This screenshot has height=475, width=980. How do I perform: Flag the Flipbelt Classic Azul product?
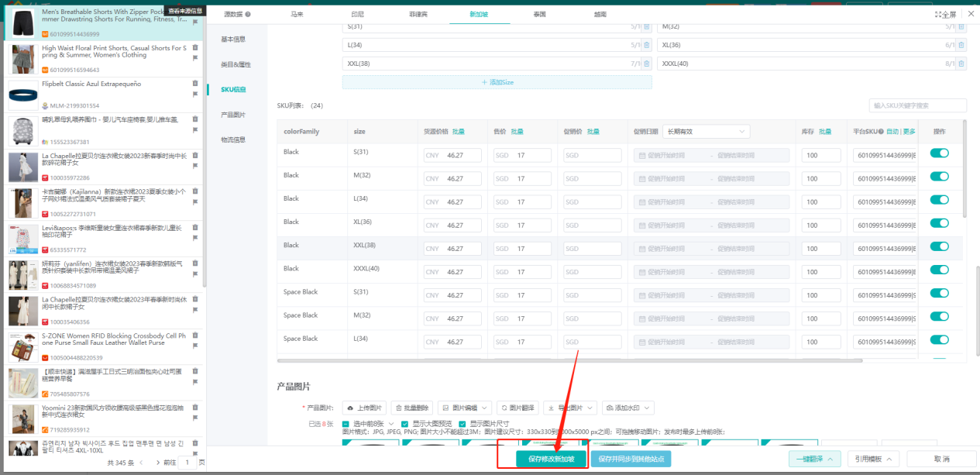(x=195, y=95)
